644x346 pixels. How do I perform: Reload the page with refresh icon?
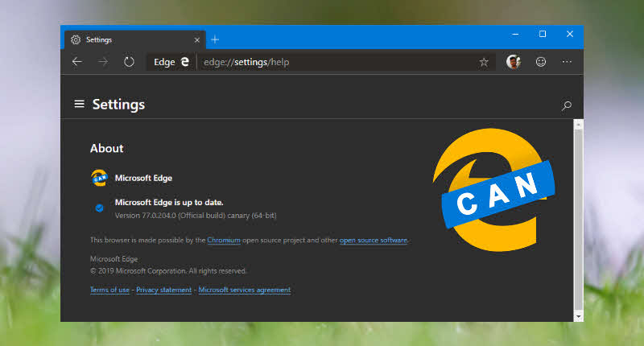pos(129,62)
